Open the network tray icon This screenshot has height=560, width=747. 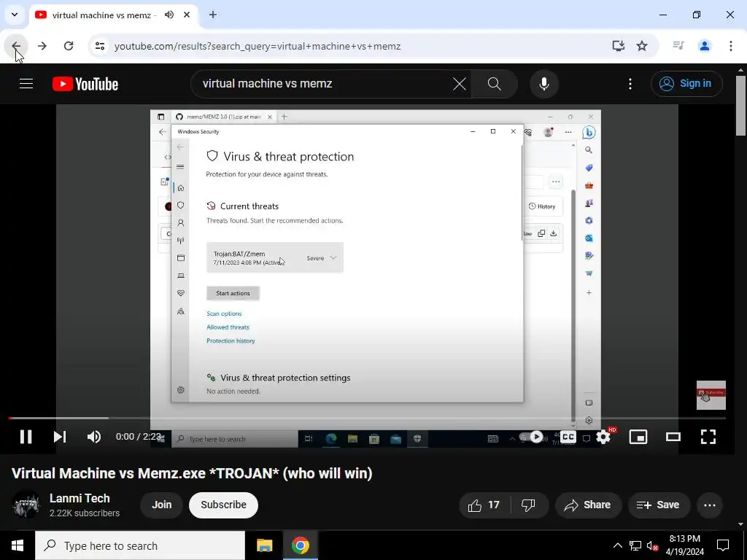point(635,545)
